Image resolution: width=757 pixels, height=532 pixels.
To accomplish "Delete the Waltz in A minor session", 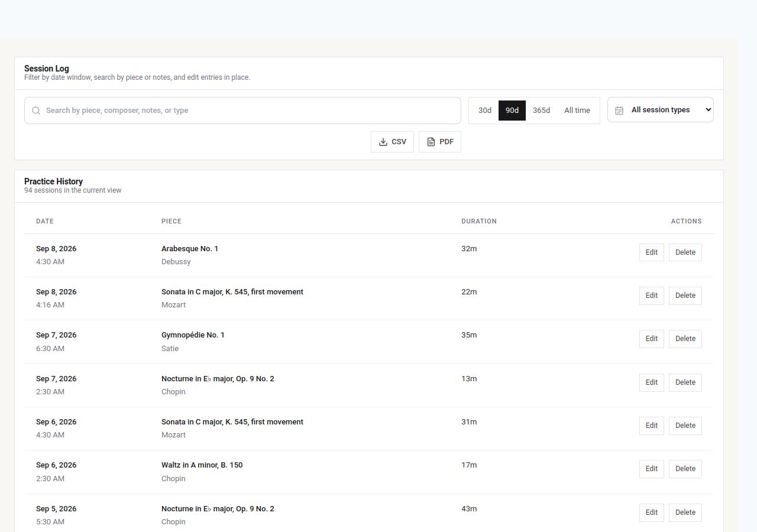I will click(685, 469).
